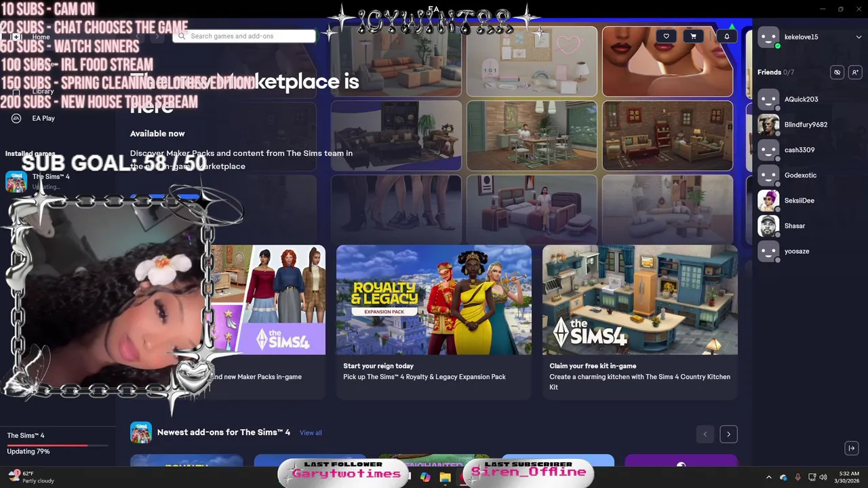Click the search games and add-ons field
The image size is (868, 488).
click(244, 36)
